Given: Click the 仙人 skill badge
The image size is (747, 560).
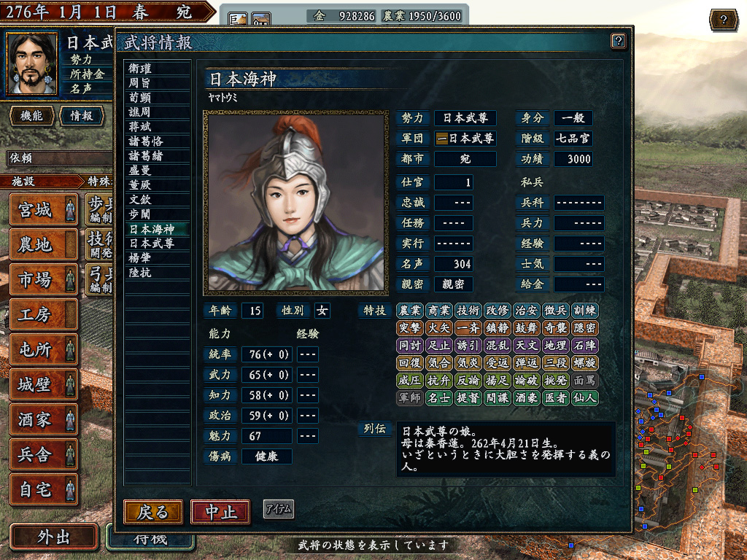Looking at the screenshot, I should 584,397.
